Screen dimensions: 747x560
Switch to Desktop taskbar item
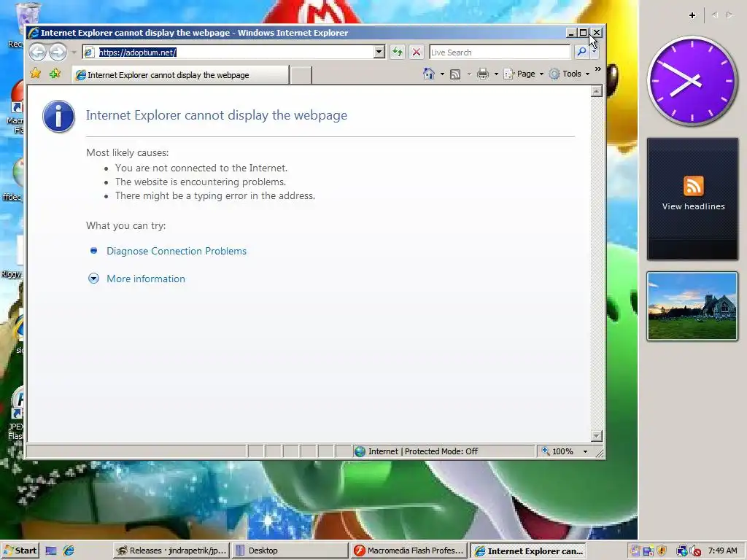290,551
